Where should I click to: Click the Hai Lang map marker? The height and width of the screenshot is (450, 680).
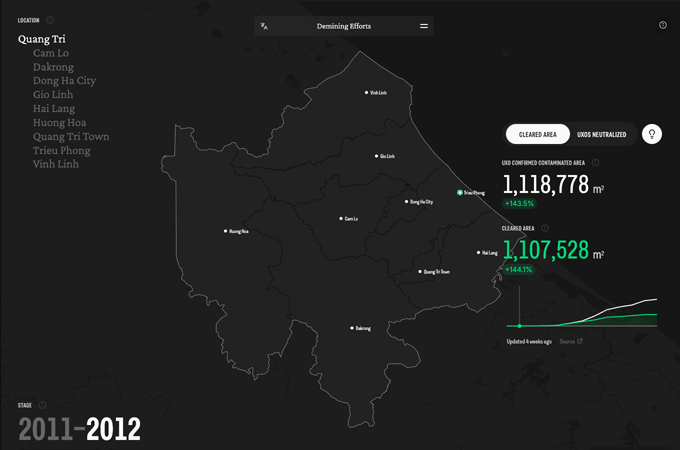[x=478, y=253]
